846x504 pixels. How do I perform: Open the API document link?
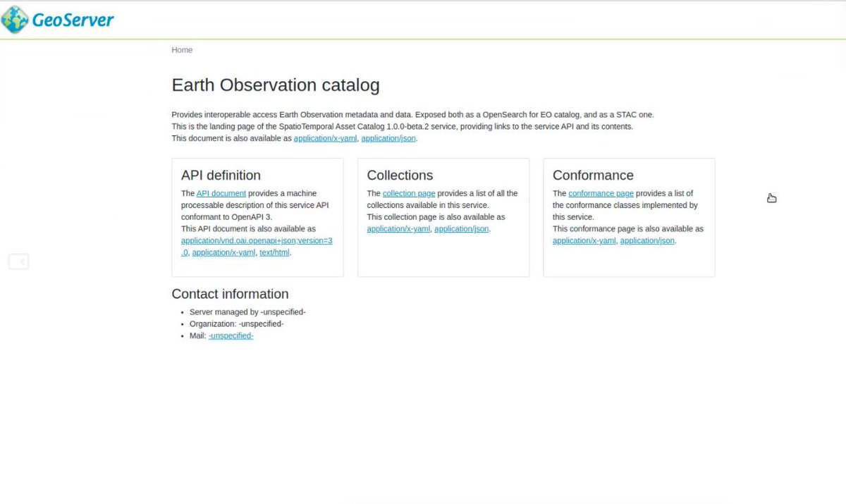(221, 192)
